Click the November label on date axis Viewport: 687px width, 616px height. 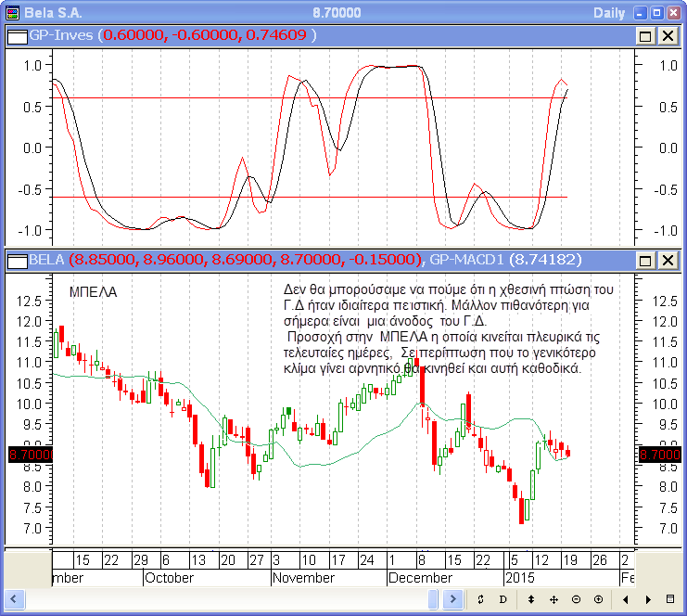303,578
